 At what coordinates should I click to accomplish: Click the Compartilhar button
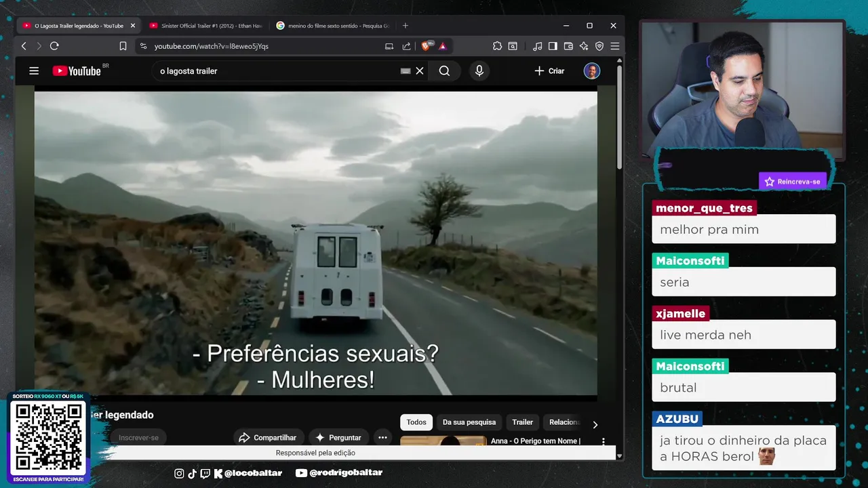[268, 438]
